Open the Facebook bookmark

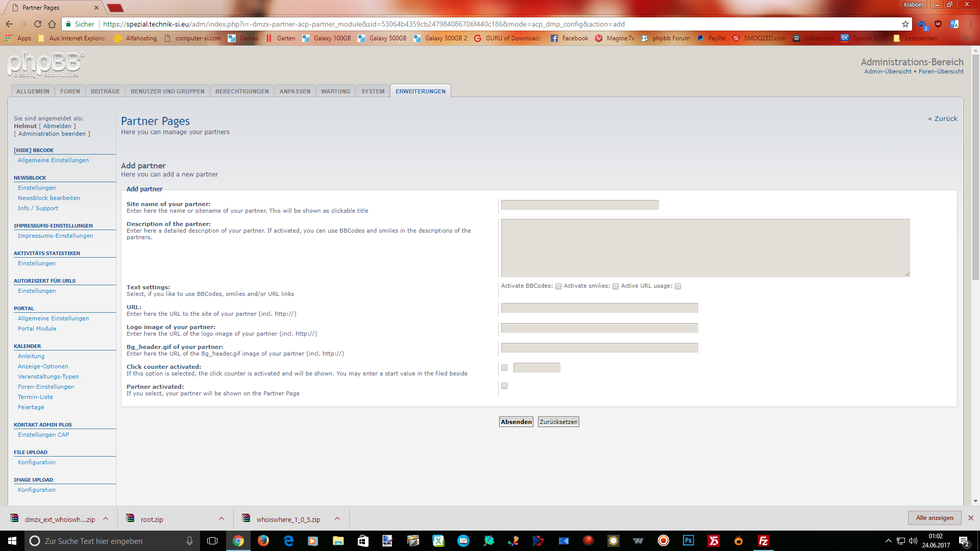569,38
